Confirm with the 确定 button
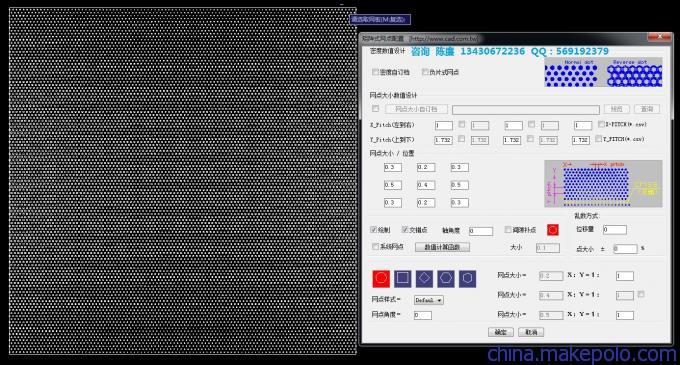The image size is (680, 365). pyautogui.click(x=500, y=332)
